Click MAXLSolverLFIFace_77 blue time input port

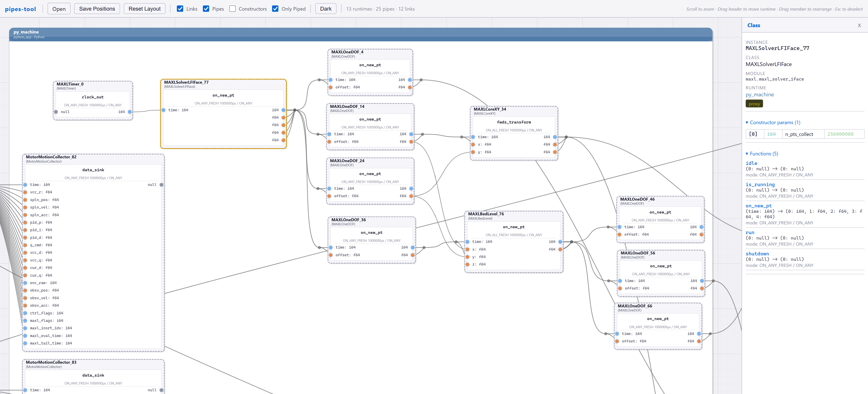coord(164,110)
